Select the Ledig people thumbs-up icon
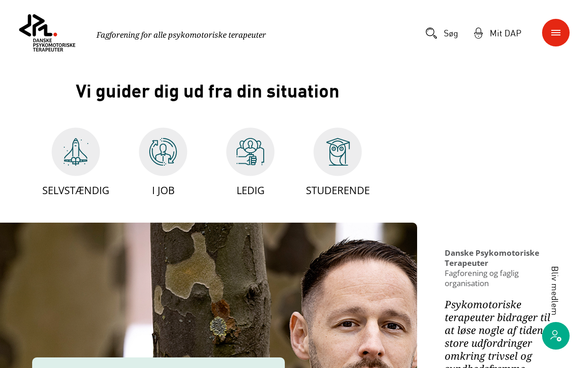 click(x=250, y=152)
